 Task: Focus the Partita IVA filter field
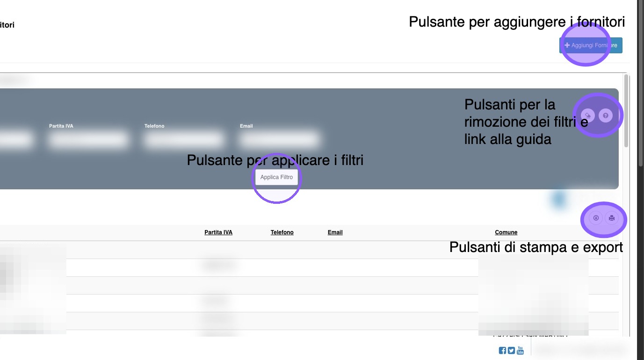click(88, 140)
